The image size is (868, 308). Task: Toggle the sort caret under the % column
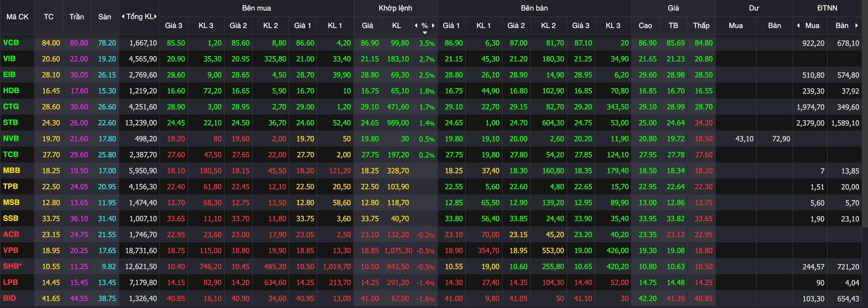tap(425, 33)
